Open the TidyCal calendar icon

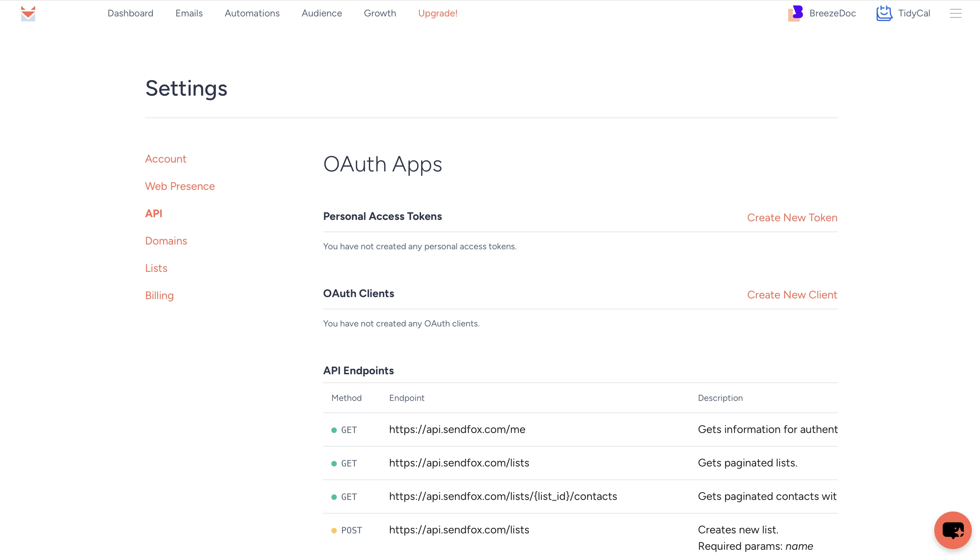[x=884, y=13]
